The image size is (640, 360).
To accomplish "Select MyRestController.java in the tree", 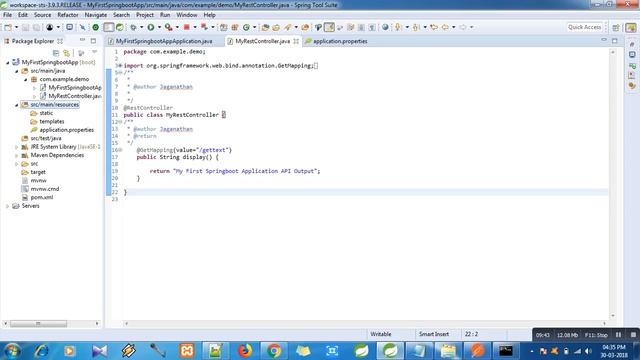I will point(75,96).
